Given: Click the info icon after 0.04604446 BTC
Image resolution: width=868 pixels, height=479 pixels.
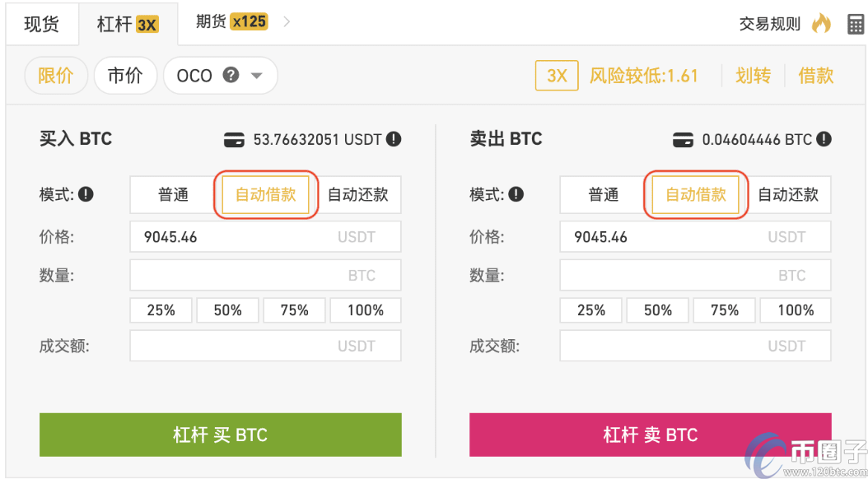Looking at the screenshot, I should tap(823, 139).
